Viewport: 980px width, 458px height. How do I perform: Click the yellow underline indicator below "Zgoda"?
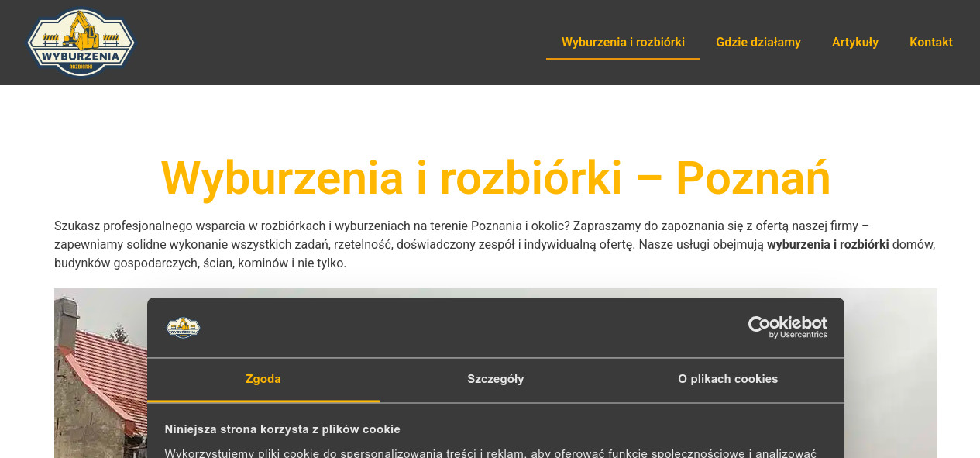[x=263, y=400]
